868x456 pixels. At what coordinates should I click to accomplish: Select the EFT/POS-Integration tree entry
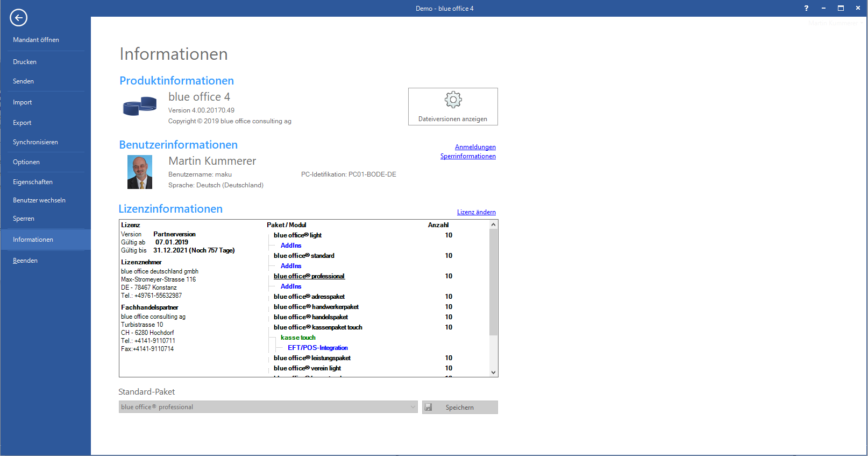317,348
